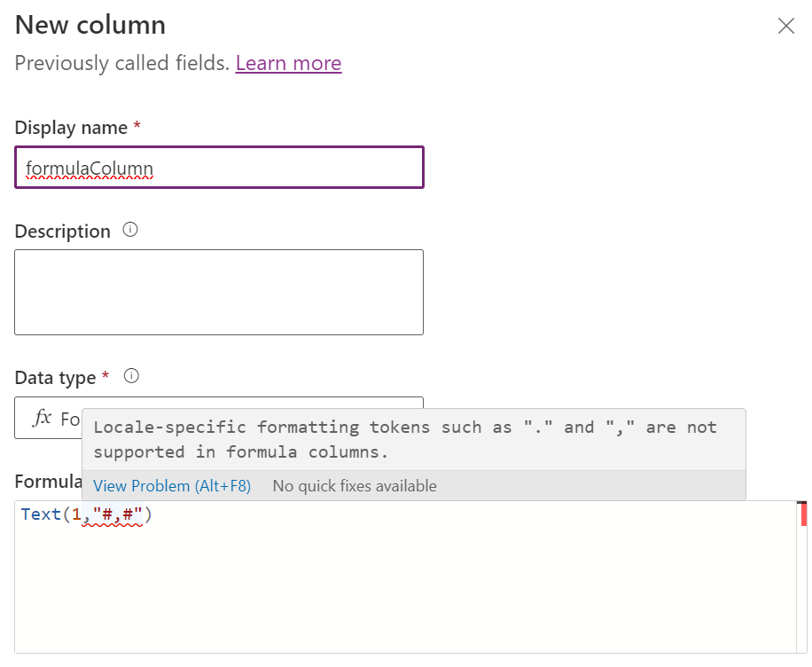Click the red error marker in formula editor
The image size is (812, 667).
click(806, 514)
